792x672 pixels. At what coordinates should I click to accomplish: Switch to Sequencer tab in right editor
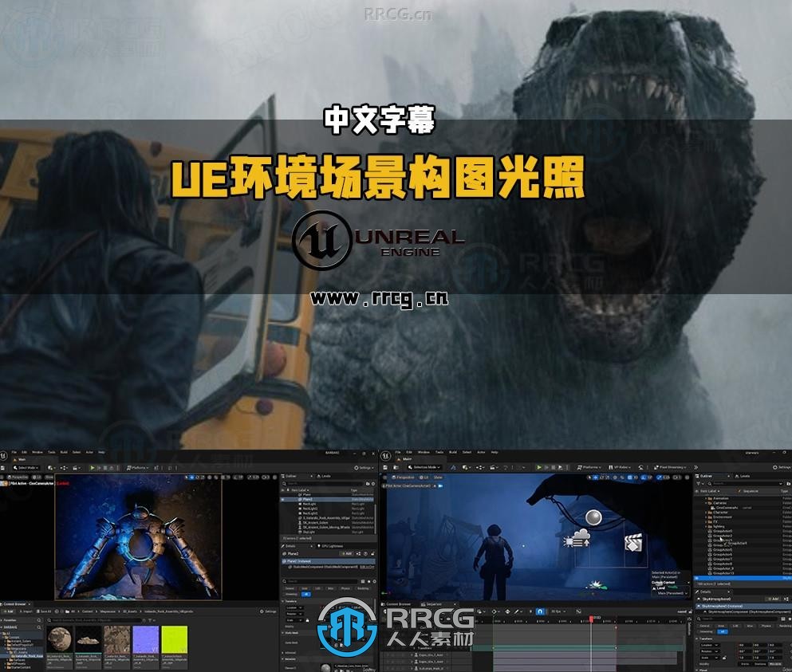pyautogui.click(x=433, y=603)
